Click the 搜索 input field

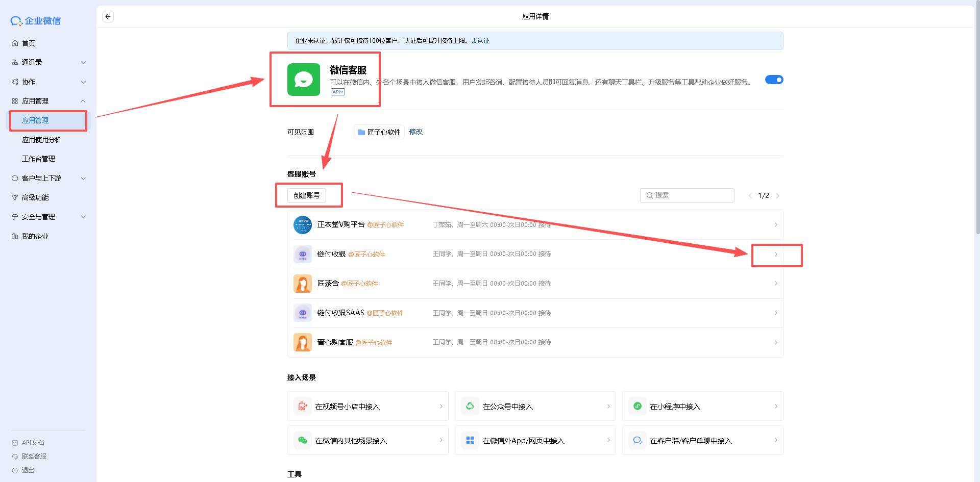coord(687,195)
